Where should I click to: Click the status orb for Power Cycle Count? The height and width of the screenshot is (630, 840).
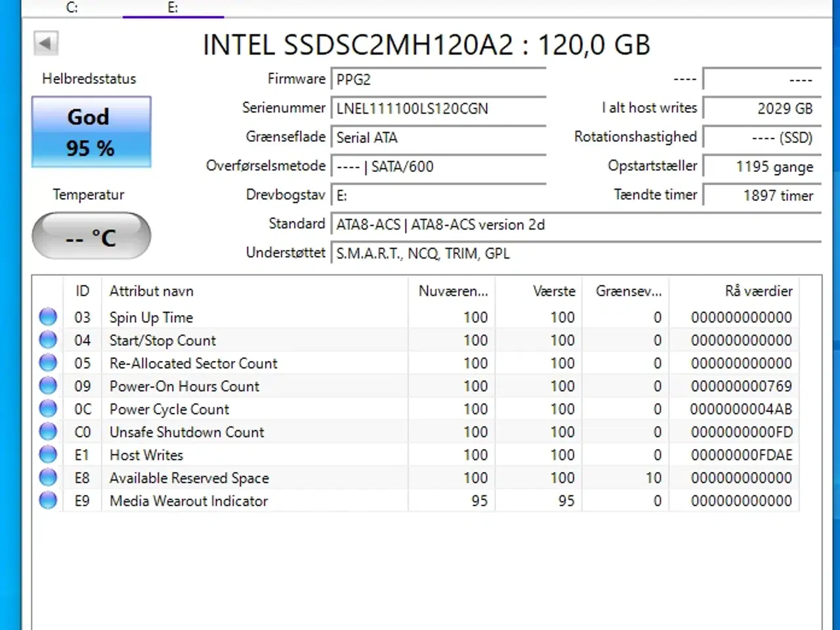click(x=48, y=409)
